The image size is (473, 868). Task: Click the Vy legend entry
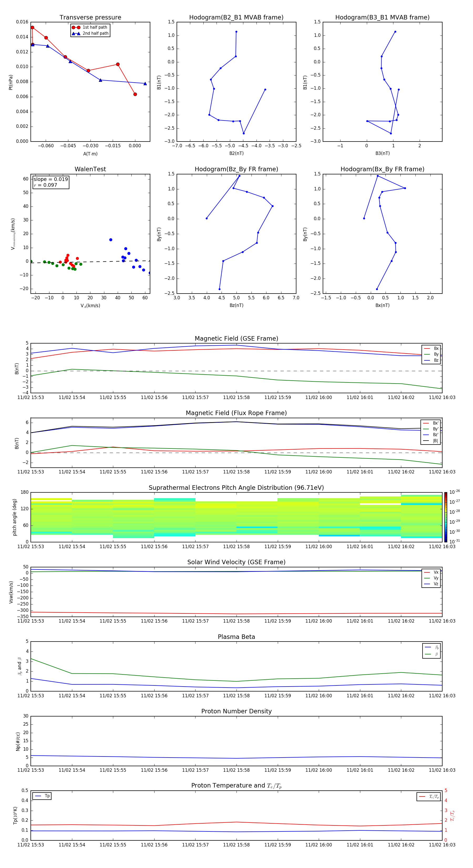pos(431,578)
